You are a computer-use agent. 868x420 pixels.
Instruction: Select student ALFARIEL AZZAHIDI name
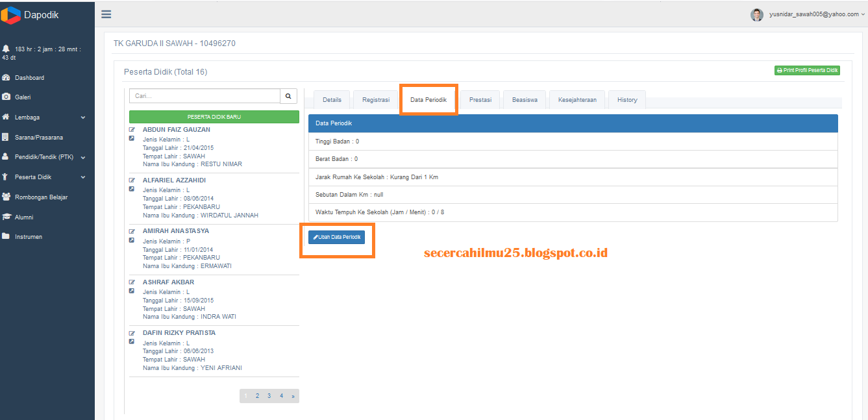(x=174, y=180)
